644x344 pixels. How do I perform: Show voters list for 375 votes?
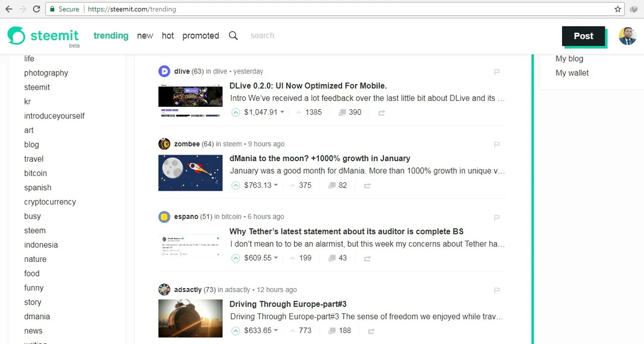[300, 185]
